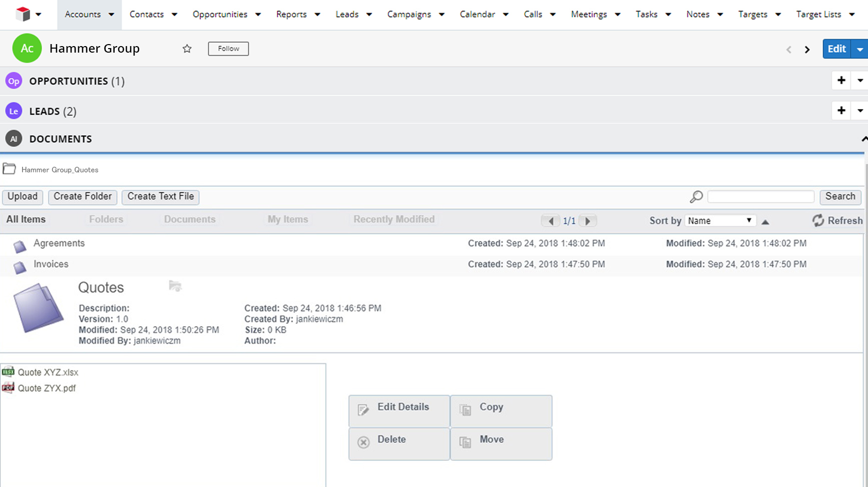
Task: Open the Edit Details action
Action: click(399, 411)
